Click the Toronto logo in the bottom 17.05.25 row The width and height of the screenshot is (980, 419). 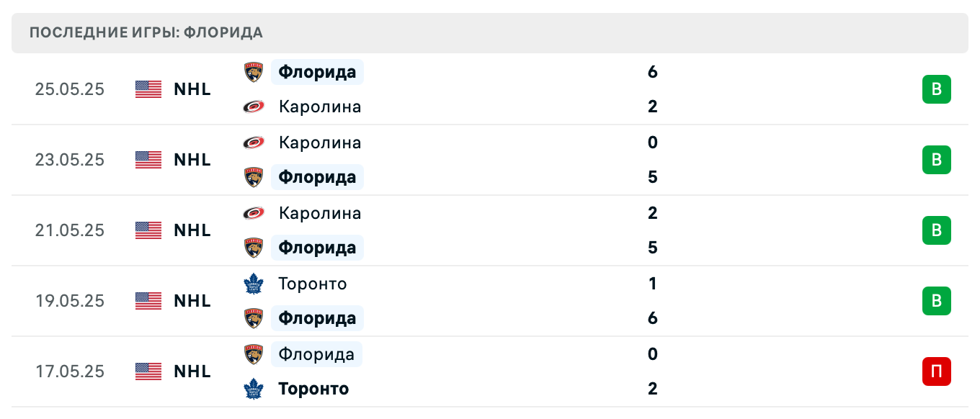pyautogui.click(x=254, y=389)
